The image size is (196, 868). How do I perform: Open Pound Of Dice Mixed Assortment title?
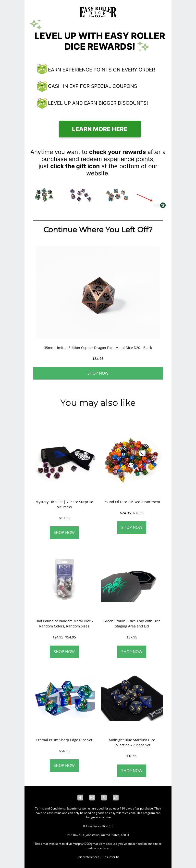(132, 502)
